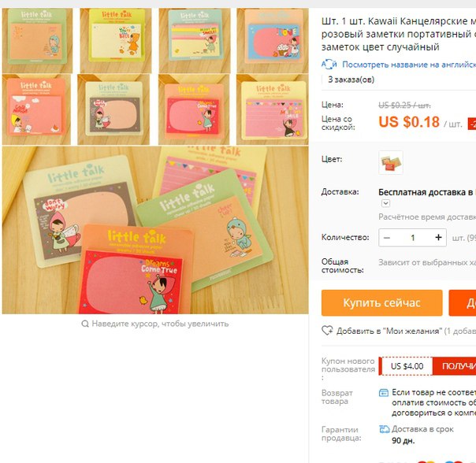The height and width of the screenshot is (463, 476).
Task: Expand the shipping options dropdown arrow
Action: click(385, 203)
